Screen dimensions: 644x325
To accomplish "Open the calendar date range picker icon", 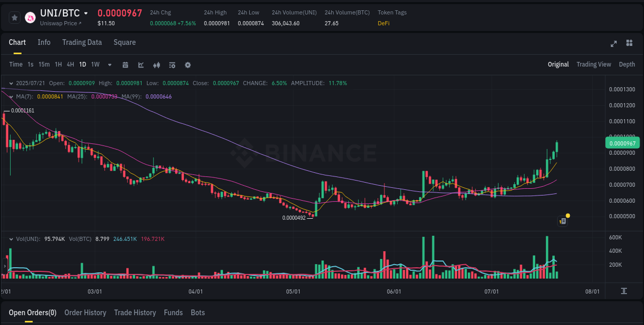I will pyautogui.click(x=125, y=64).
